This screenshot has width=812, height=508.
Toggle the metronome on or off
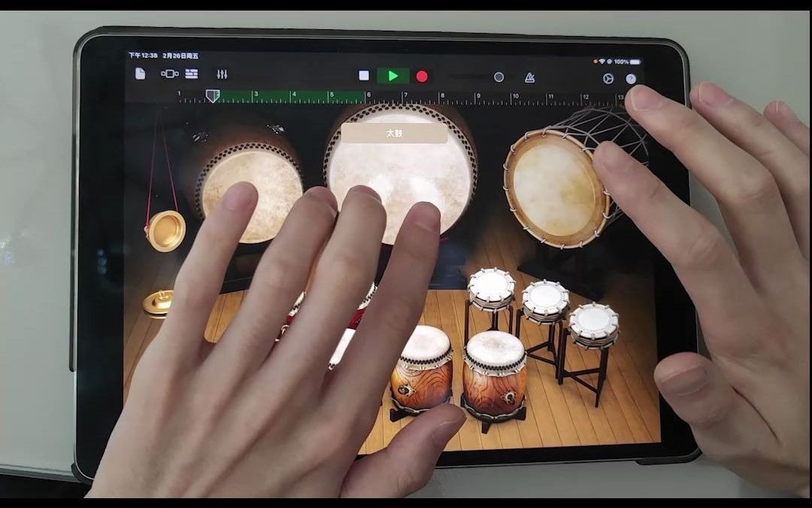point(529,78)
